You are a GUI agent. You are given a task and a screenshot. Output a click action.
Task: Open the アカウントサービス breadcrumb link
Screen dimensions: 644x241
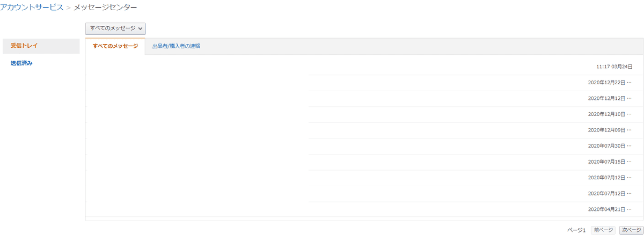tap(32, 8)
